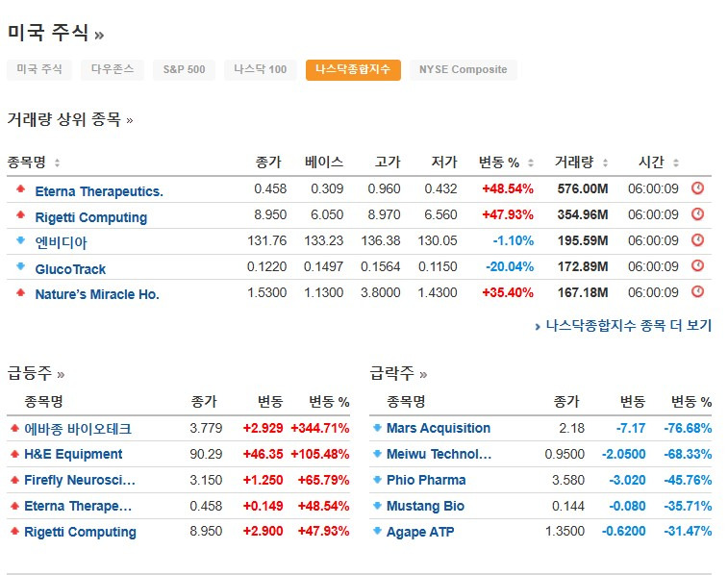This screenshot has width=728, height=575.
Task: Open Mars Acquisition in losers list
Action: 439,428
